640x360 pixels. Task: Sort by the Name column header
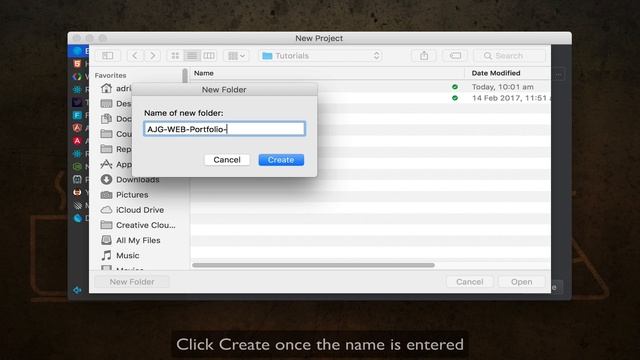(204, 73)
